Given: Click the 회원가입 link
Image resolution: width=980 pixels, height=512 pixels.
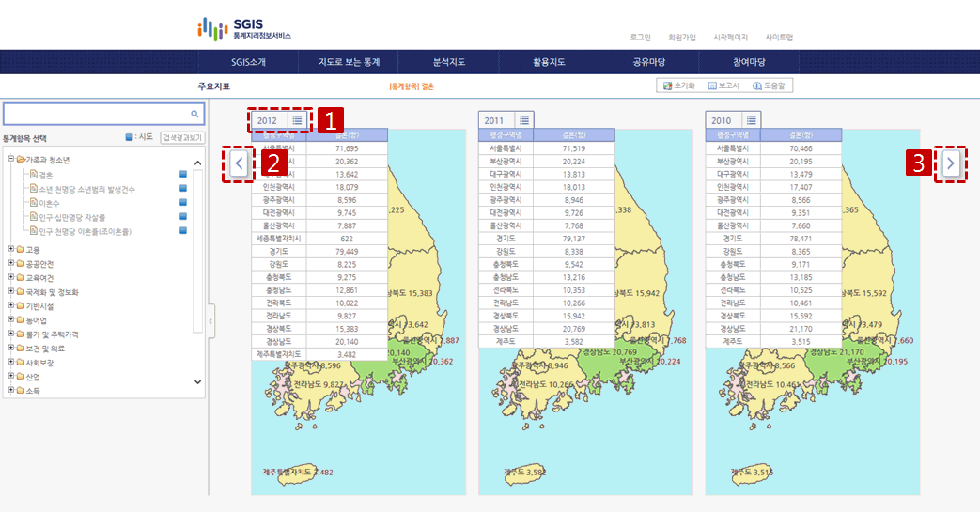Looking at the screenshot, I should click(682, 38).
